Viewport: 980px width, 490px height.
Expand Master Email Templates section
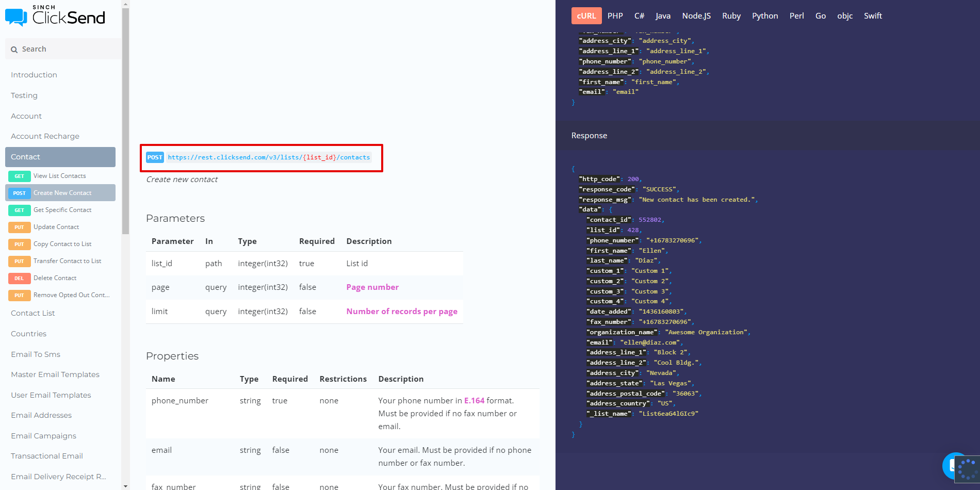tap(55, 374)
